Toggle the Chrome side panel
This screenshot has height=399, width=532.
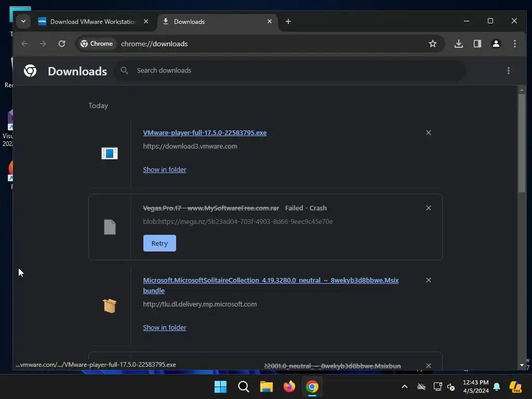(x=477, y=44)
